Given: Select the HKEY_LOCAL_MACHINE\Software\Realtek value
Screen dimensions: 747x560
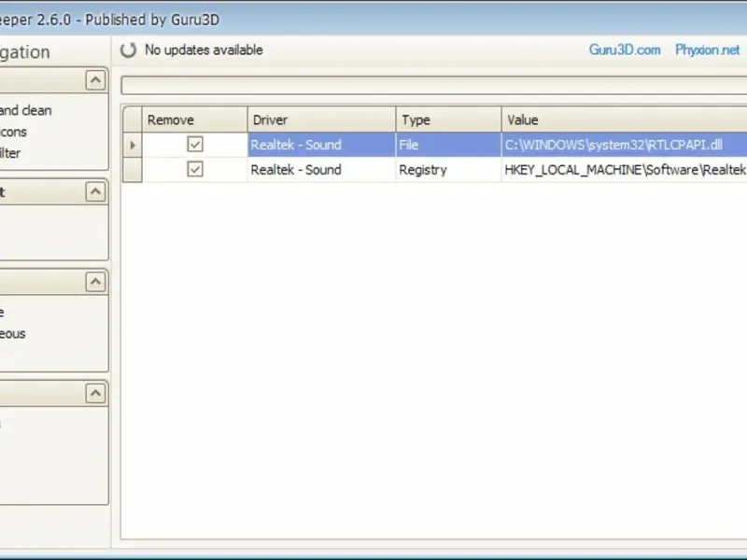Looking at the screenshot, I should pyautogui.click(x=624, y=170).
